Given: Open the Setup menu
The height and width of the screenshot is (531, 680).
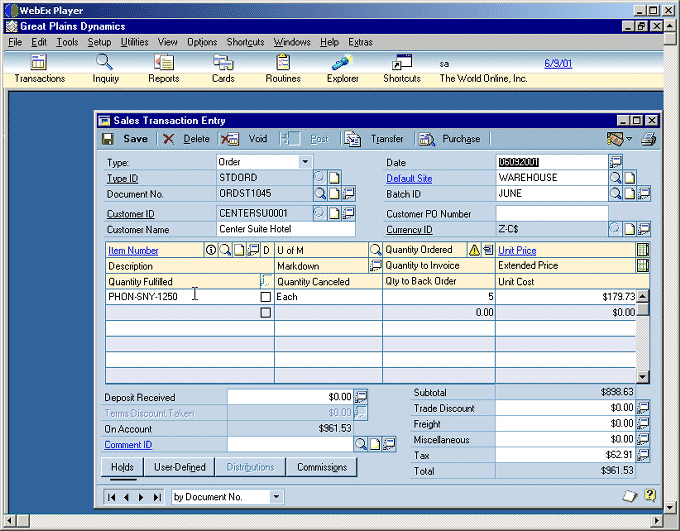Looking at the screenshot, I should (x=99, y=42).
